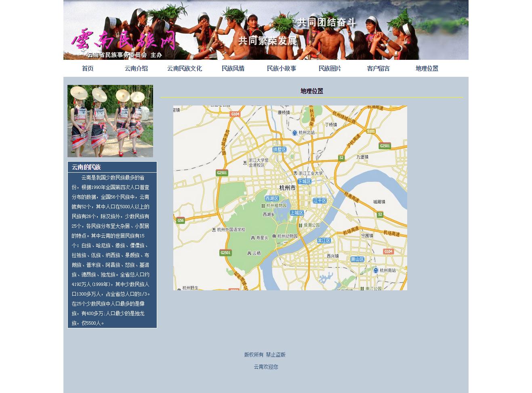
Task: Go to 云南介绍 navigation item
Action: pyautogui.click(x=136, y=68)
